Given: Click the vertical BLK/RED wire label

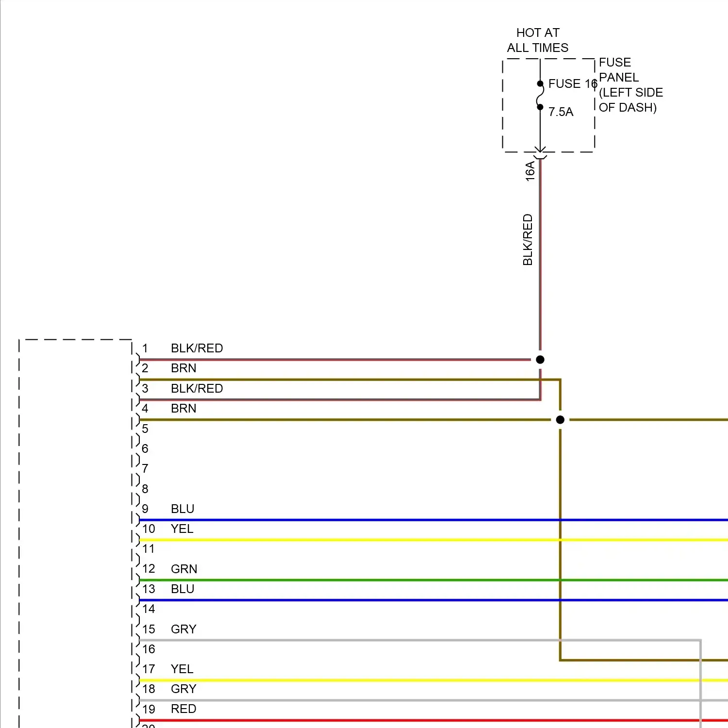Looking at the screenshot, I should click(528, 240).
